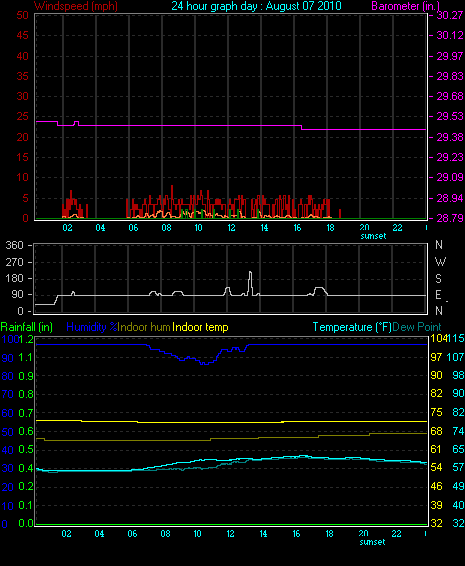Select the Dew Point legend label

pos(417,327)
